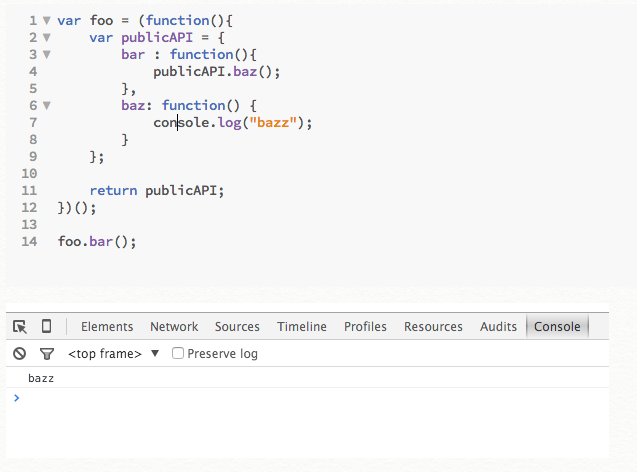Viewport: 637px width, 472px height.
Task: Open the Resources tab
Action: [x=433, y=327]
